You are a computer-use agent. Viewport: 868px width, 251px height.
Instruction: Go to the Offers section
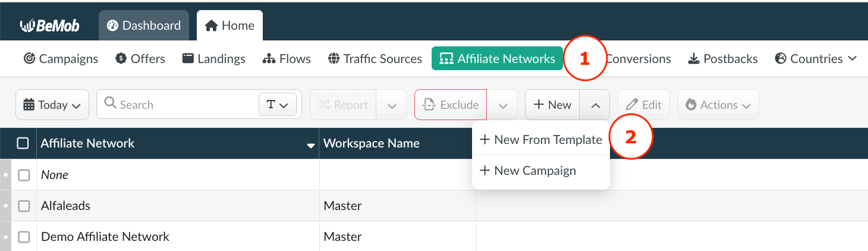[x=140, y=59]
